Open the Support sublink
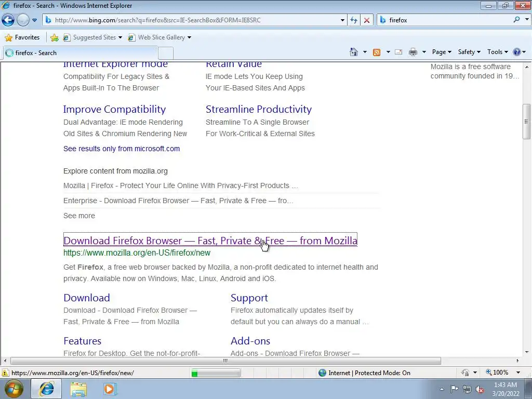Viewport: 532px width, 399px height. [249, 298]
